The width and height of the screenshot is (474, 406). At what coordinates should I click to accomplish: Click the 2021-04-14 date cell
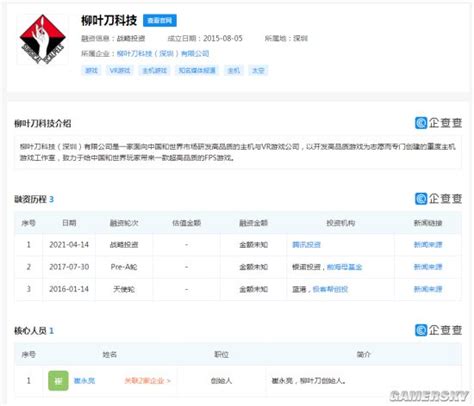(69, 245)
